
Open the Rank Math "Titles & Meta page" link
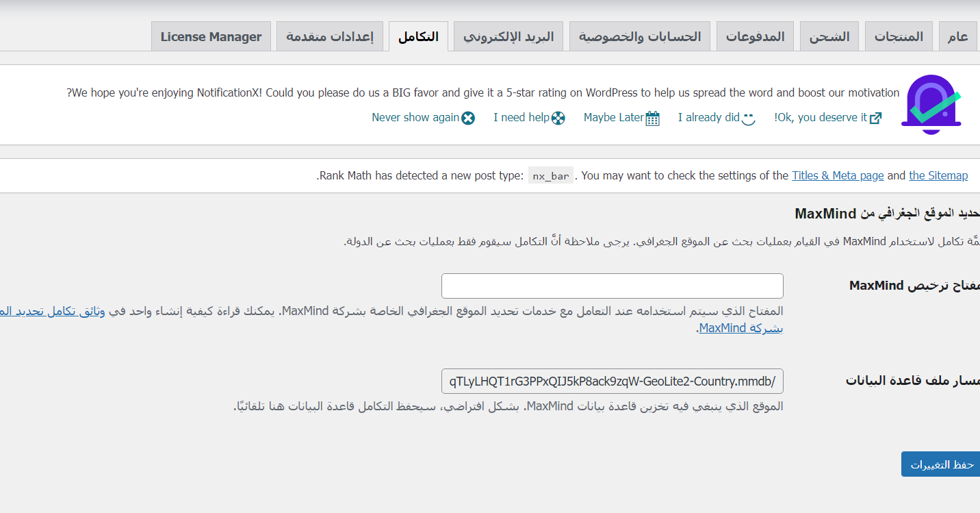(x=838, y=176)
